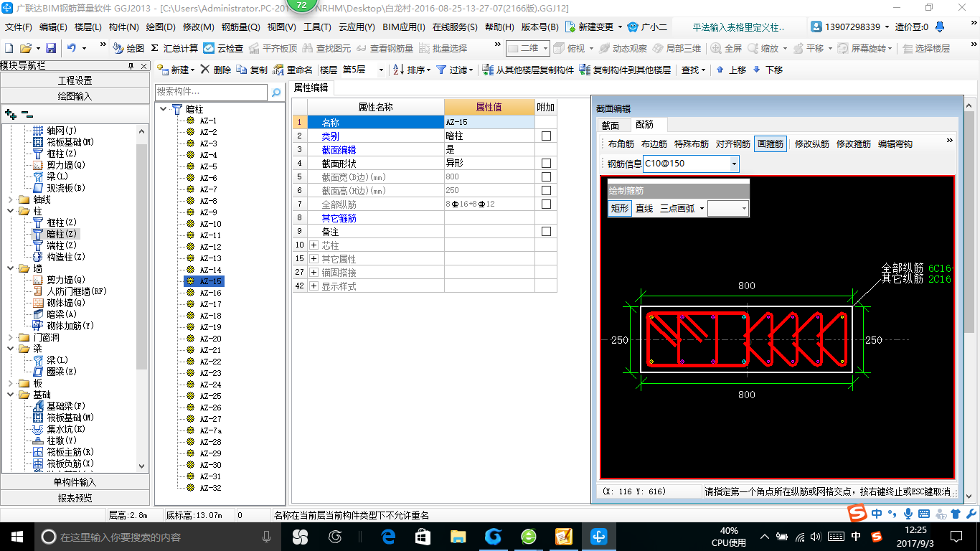Click the New file icon in toolbar

9,48
